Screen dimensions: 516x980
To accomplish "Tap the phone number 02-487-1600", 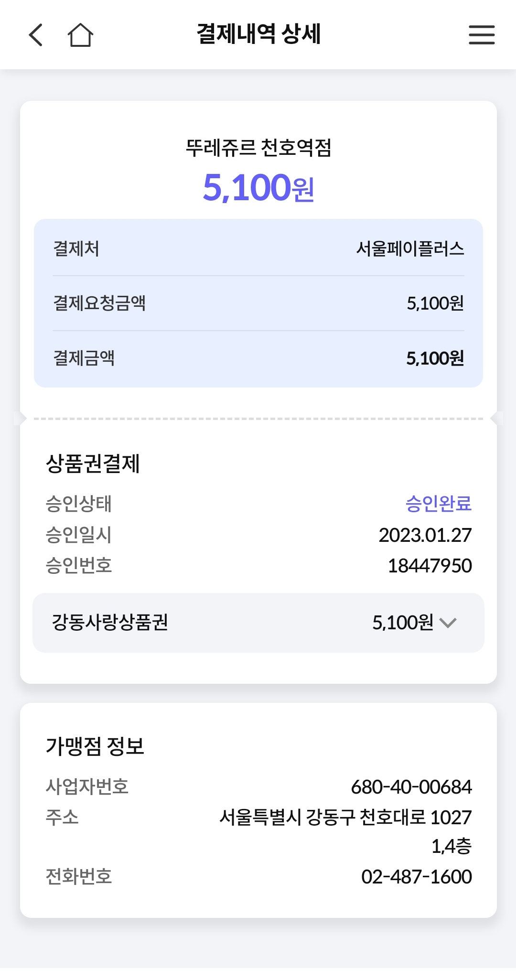I will (x=416, y=877).
